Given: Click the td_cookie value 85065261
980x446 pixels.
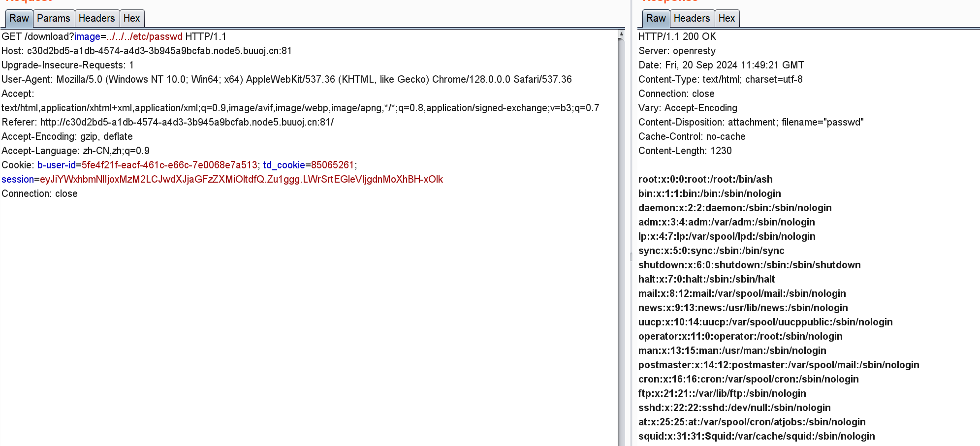Looking at the screenshot, I should tap(332, 165).
